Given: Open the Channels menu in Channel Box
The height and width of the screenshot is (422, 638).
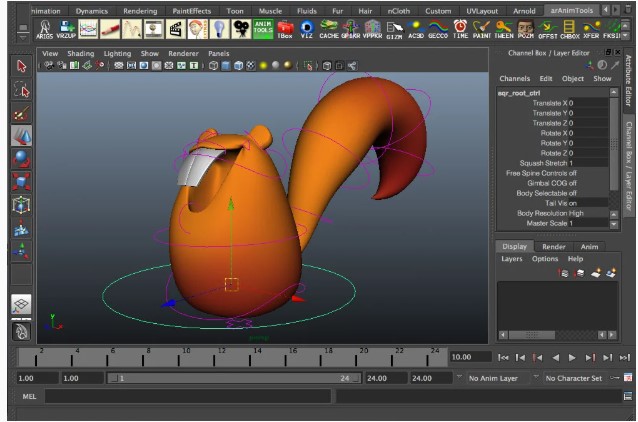Looking at the screenshot, I should pos(514,79).
